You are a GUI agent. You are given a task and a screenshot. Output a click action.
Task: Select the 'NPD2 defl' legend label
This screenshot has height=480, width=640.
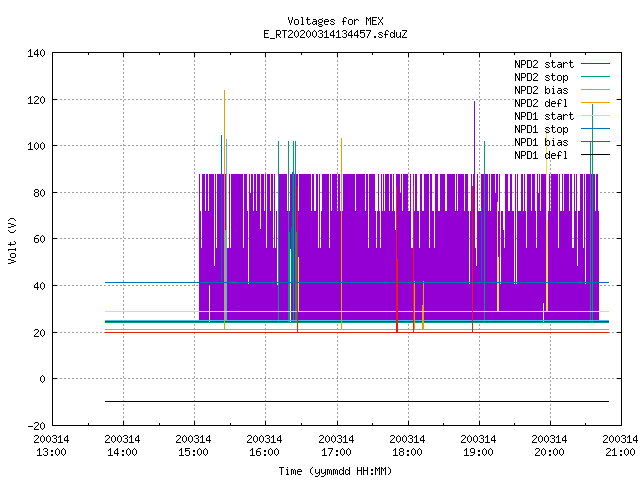(x=541, y=103)
